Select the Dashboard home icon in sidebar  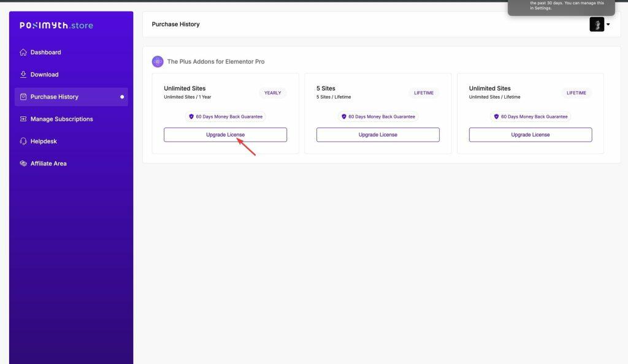tap(25, 52)
